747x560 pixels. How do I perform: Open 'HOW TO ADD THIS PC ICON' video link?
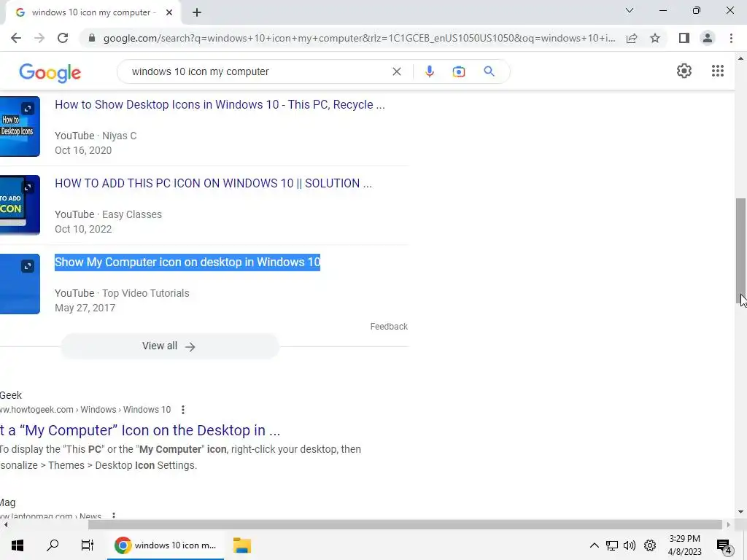(x=213, y=183)
